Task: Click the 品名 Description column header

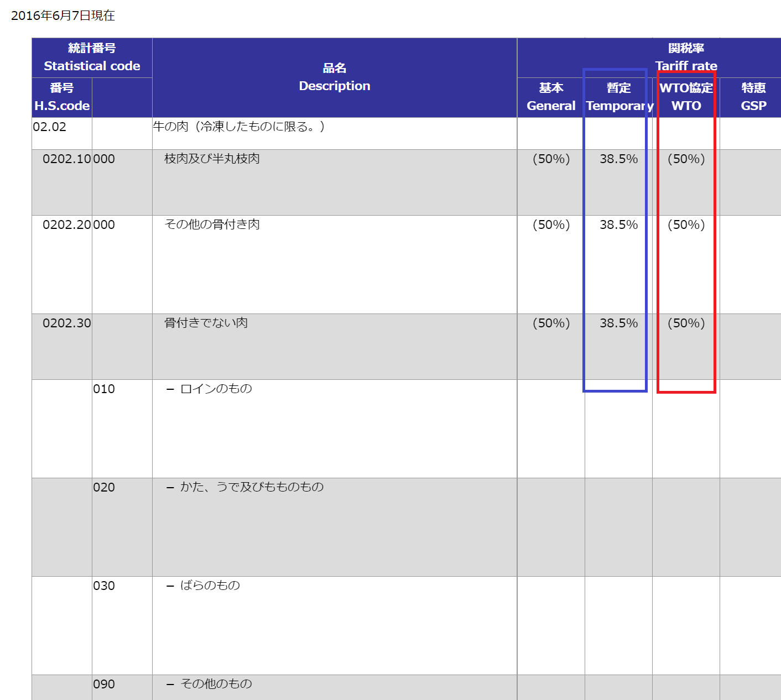Action: 335,77
